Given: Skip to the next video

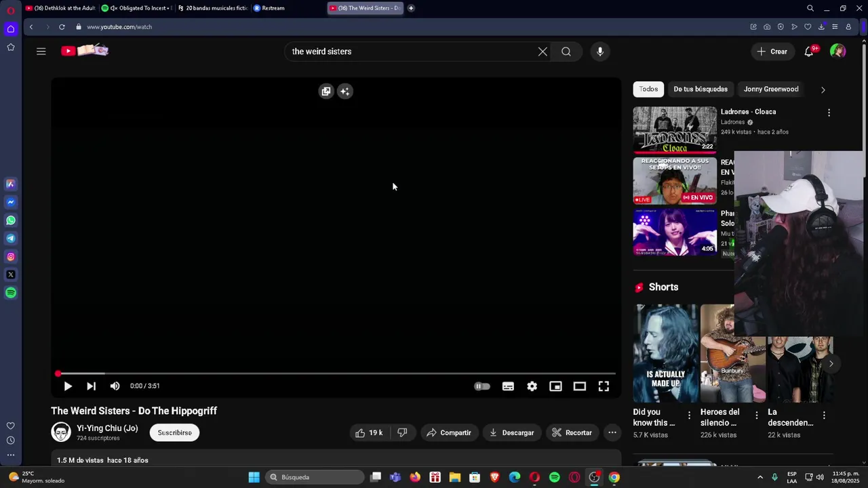Looking at the screenshot, I should (x=91, y=386).
